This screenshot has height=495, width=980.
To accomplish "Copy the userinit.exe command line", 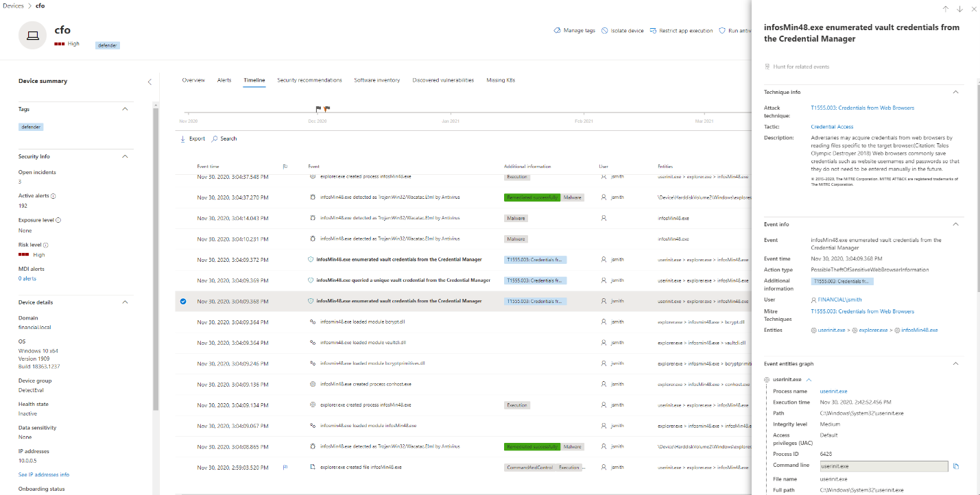I will 956,466.
